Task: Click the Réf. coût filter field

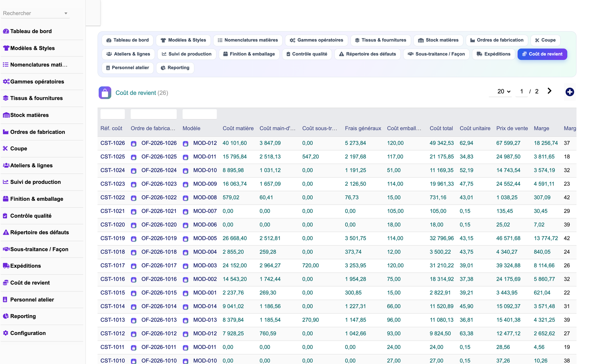Action: [113, 114]
